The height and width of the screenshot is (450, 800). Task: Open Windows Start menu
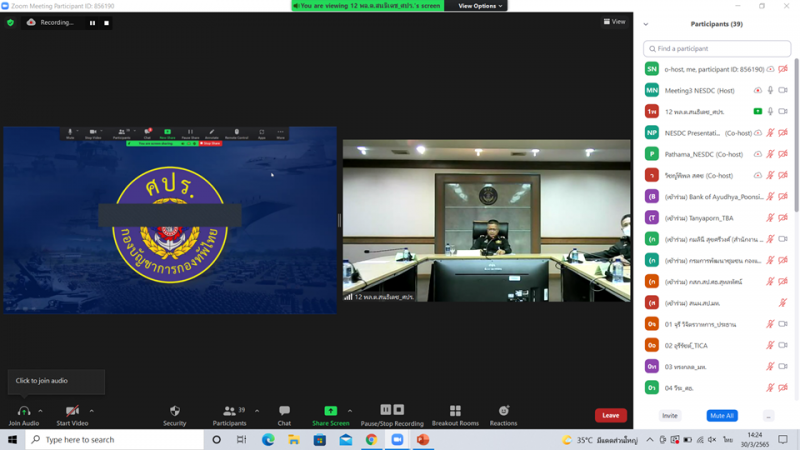point(12,439)
